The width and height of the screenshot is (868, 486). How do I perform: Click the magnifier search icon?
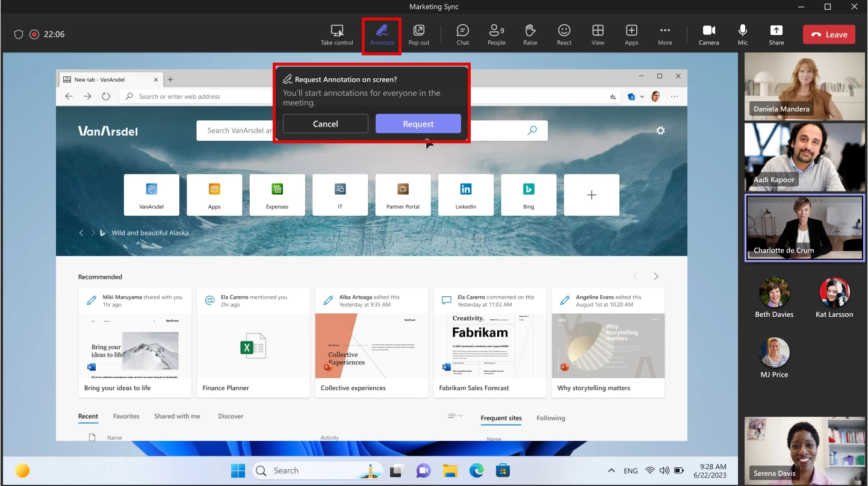[x=532, y=130]
